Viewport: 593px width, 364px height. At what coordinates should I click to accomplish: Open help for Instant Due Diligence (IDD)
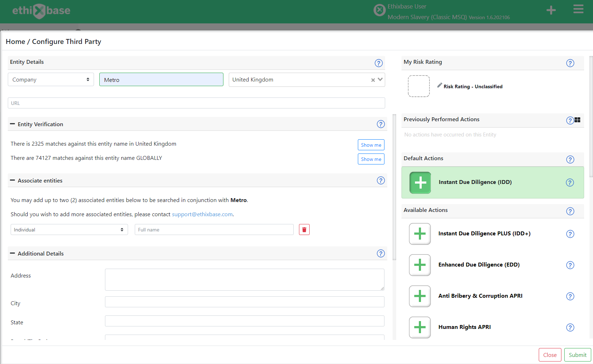[570, 183]
